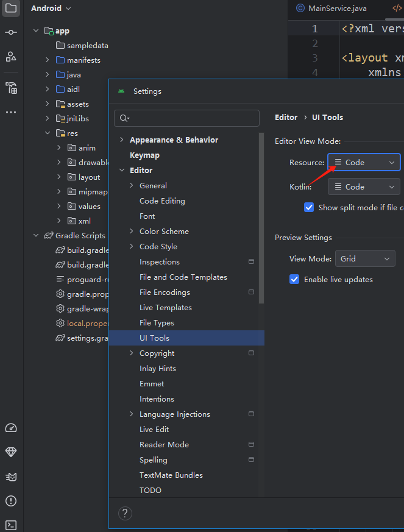The height and width of the screenshot is (532, 404).
Task: Click the app module folder icon
Action: click(x=49, y=31)
